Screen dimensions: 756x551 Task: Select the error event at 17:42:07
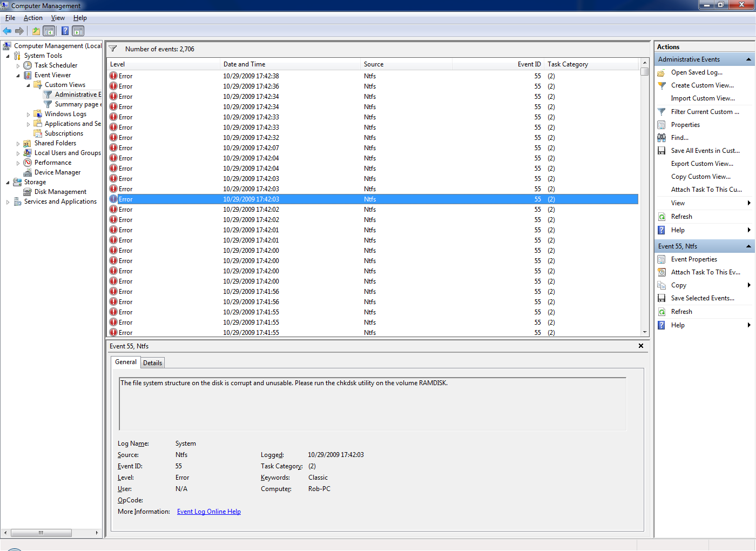(373, 148)
